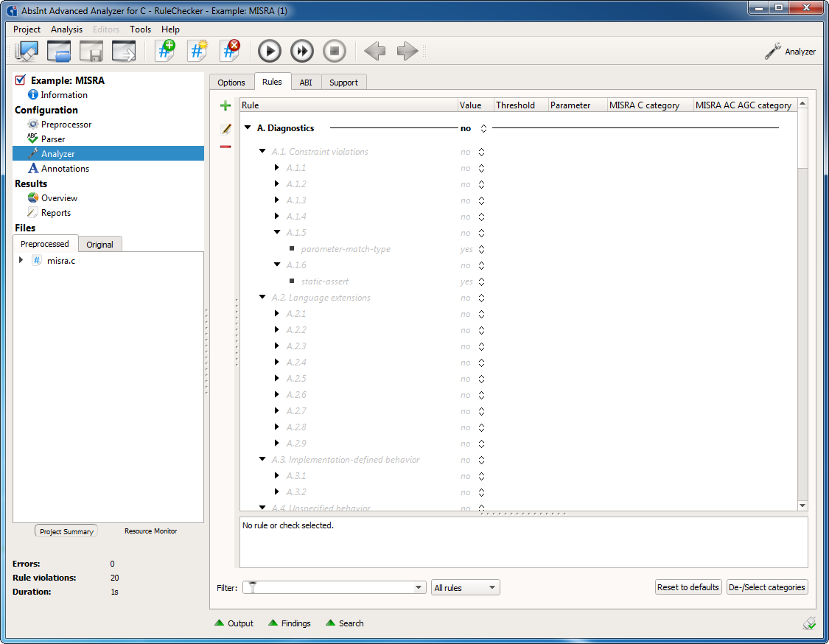Run all analyses with the fast-forward button

point(302,52)
